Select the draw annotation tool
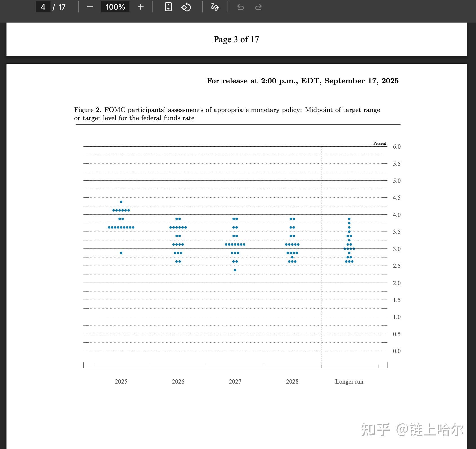Image resolution: width=476 pixels, height=449 pixels. [x=215, y=7]
